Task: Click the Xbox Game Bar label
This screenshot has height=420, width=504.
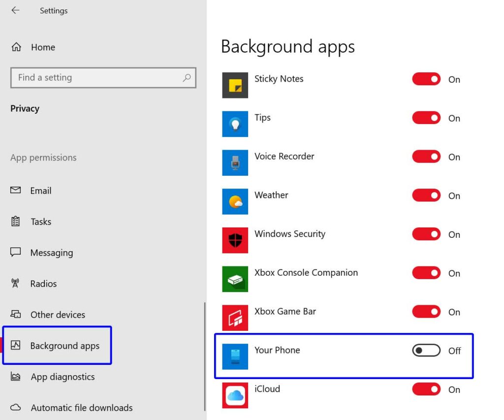Action: (x=285, y=311)
